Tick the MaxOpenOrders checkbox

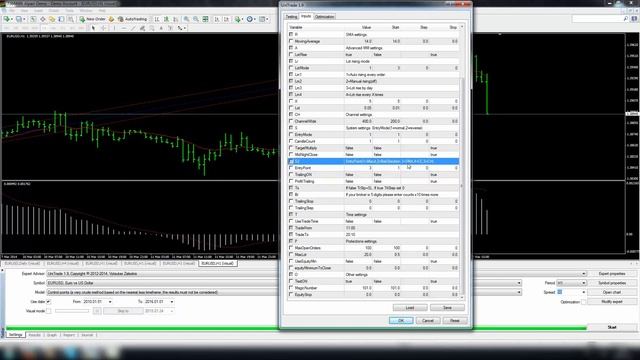coord(291,248)
